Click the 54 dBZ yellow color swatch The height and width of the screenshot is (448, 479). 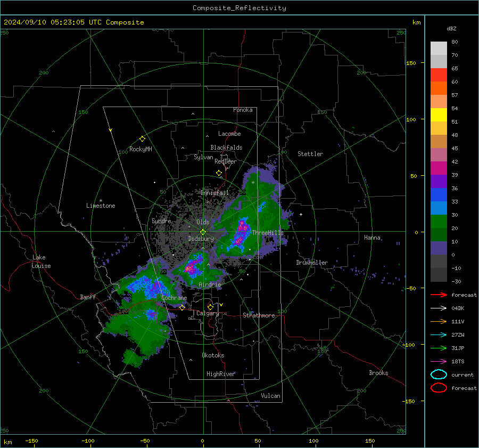pos(439,115)
